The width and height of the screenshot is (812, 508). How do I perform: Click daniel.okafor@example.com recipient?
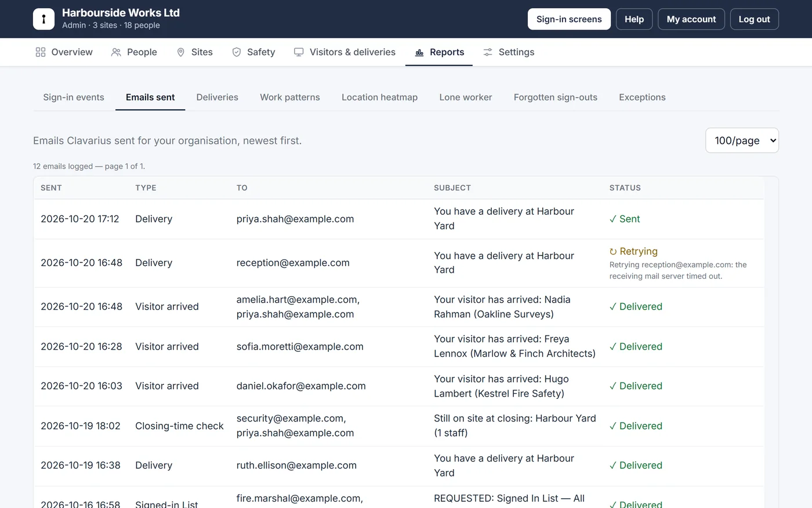pos(301,386)
